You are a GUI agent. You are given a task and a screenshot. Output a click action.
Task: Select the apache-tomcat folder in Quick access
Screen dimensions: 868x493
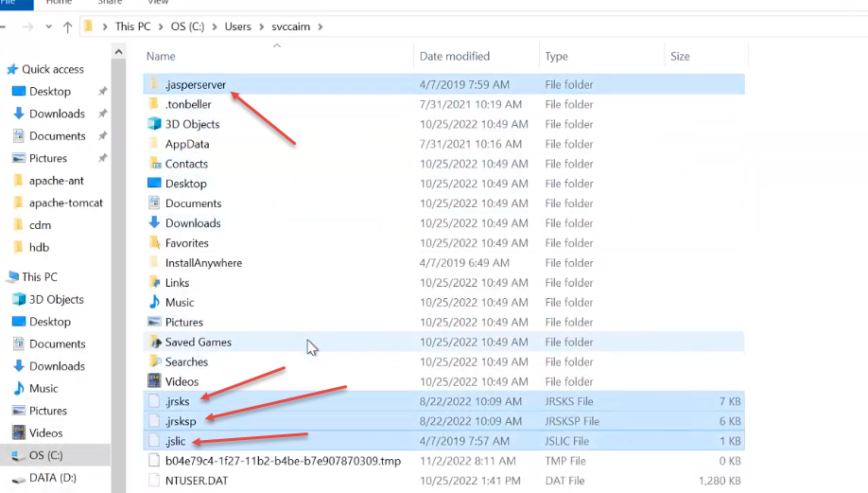pos(65,202)
